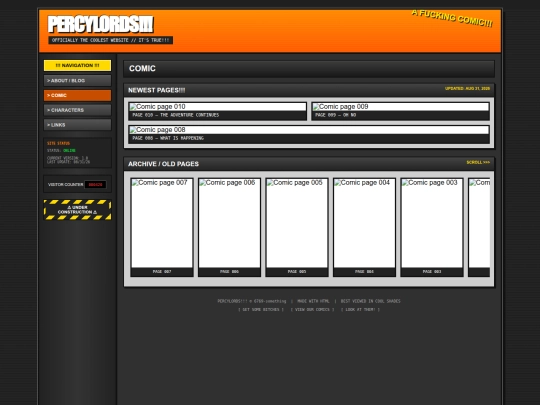
Task: Click the PERCYLORDS!!! site logo
Action: (x=101, y=24)
